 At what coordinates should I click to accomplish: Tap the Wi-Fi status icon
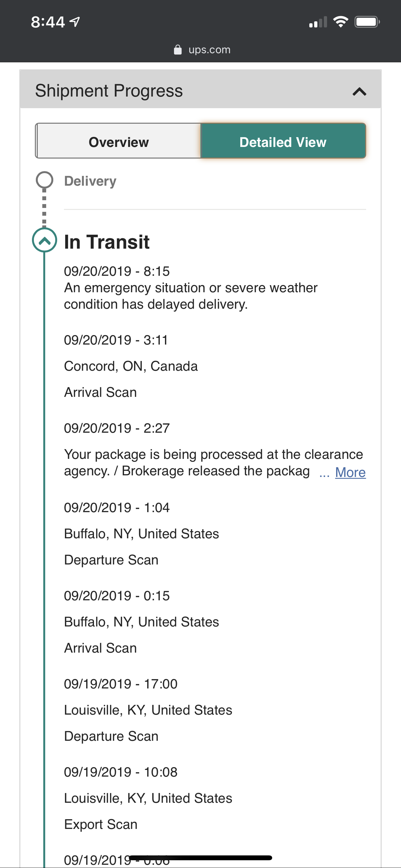(x=340, y=22)
